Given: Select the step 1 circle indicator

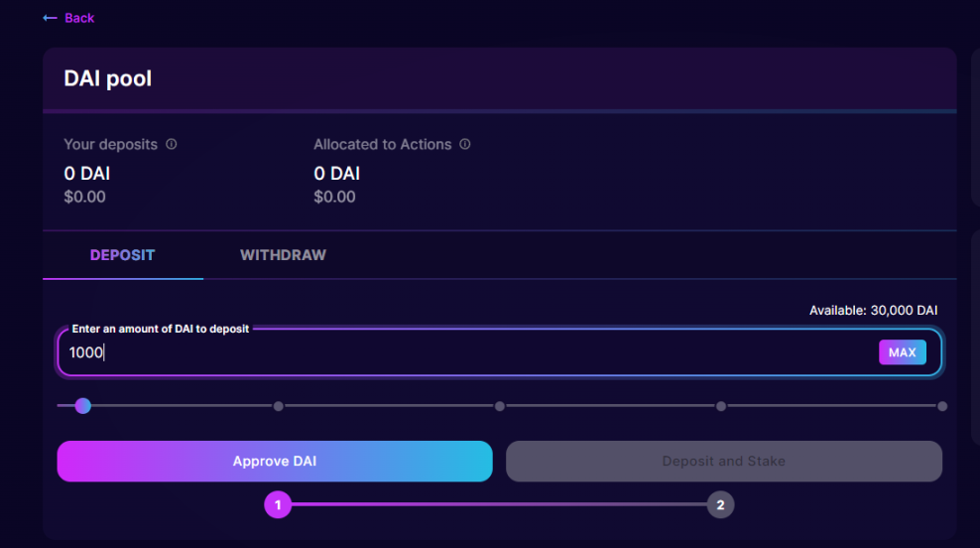Looking at the screenshot, I should (x=278, y=505).
